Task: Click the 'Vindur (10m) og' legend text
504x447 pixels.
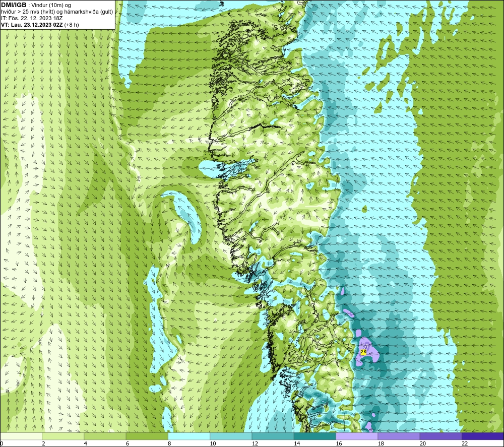Action: 51,5
